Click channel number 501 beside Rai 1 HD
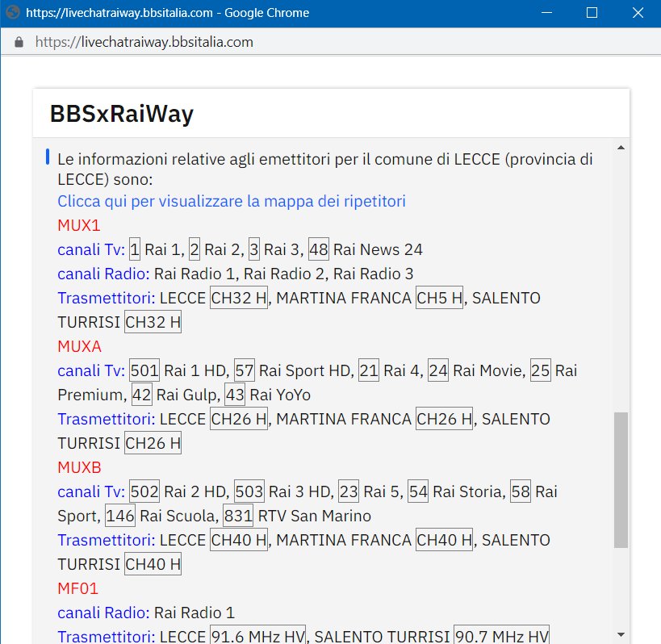Image resolution: width=661 pixels, height=644 pixels. pyautogui.click(x=144, y=370)
